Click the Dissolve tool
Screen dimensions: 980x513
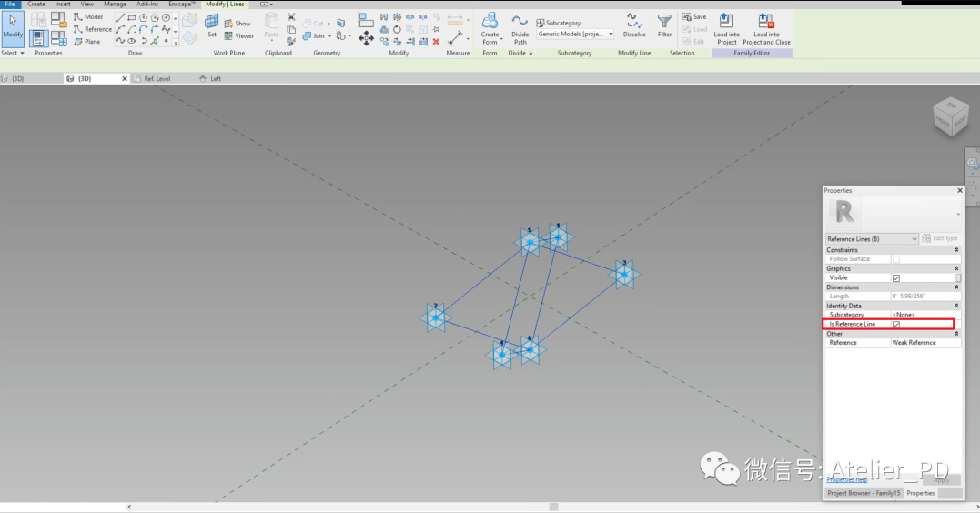coord(634,26)
